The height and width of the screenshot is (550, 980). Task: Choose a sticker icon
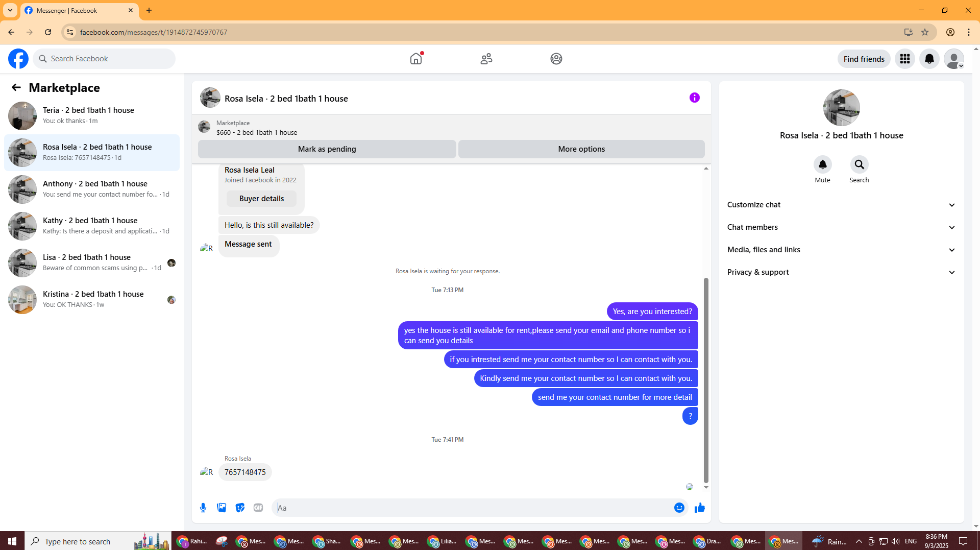240,508
